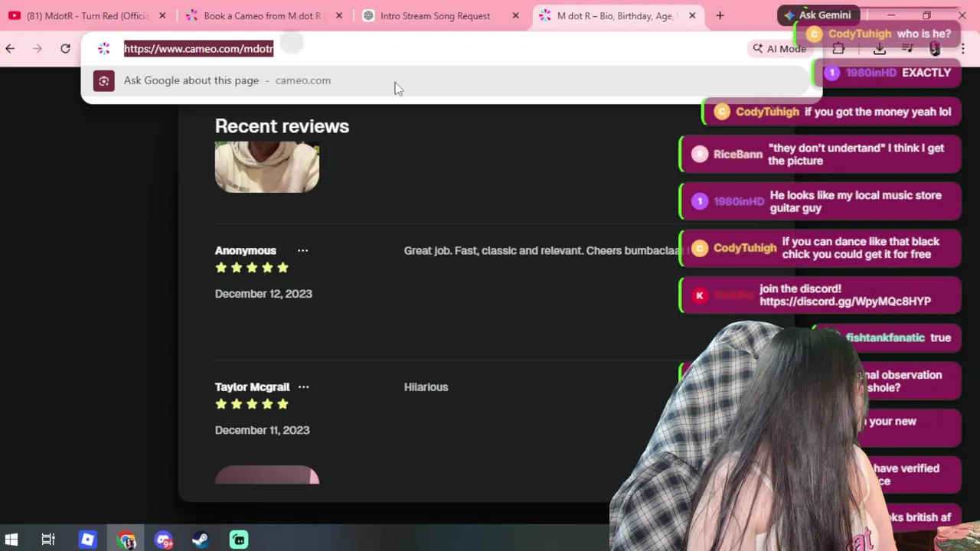The height and width of the screenshot is (551, 980).
Task: Click the five-star rating of Taylor Mcgrail review
Action: (252, 403)
